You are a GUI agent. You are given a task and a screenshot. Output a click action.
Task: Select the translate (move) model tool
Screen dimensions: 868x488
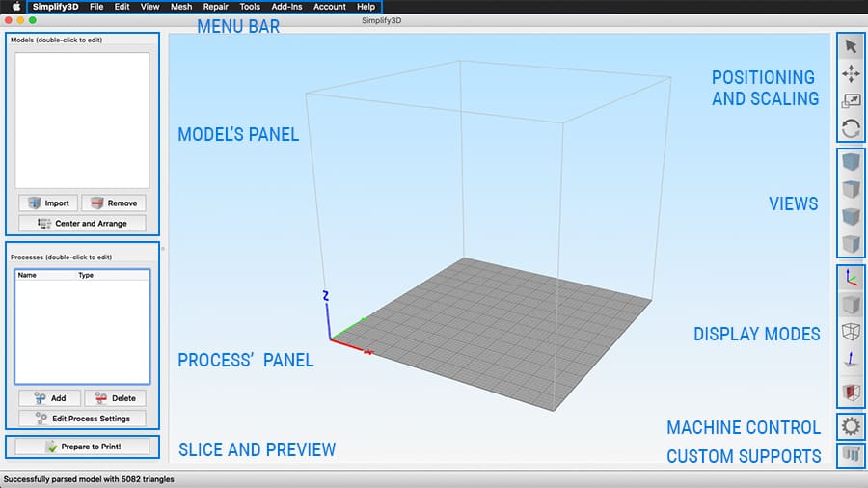(x=851, y=73)
